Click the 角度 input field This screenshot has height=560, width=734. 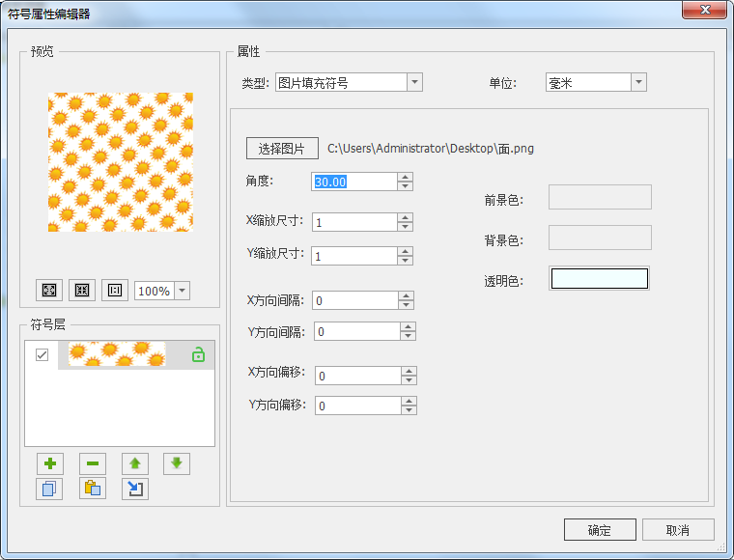coord(353,182)
